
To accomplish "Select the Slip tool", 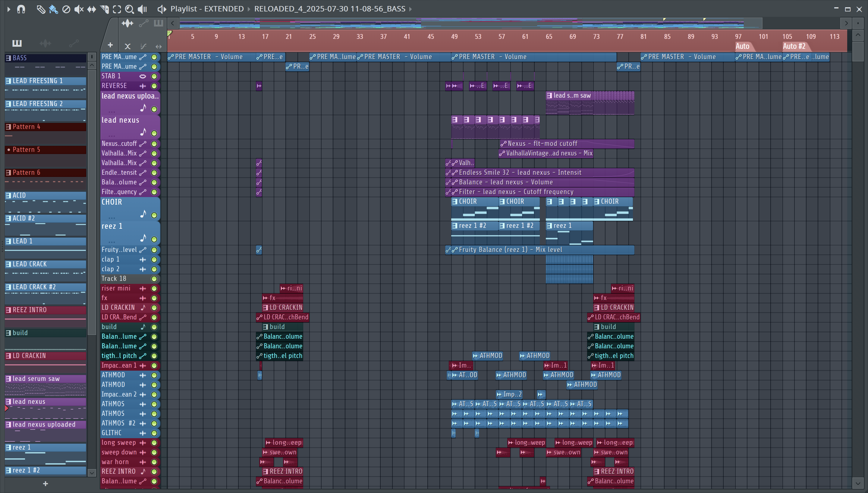I will pos(91,9).
